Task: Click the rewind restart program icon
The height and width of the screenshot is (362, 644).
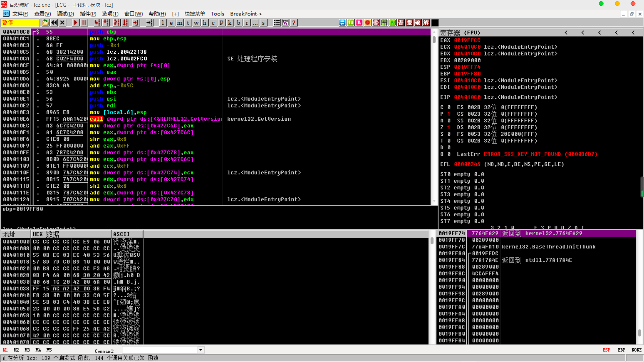Action: tap(54, 23)
